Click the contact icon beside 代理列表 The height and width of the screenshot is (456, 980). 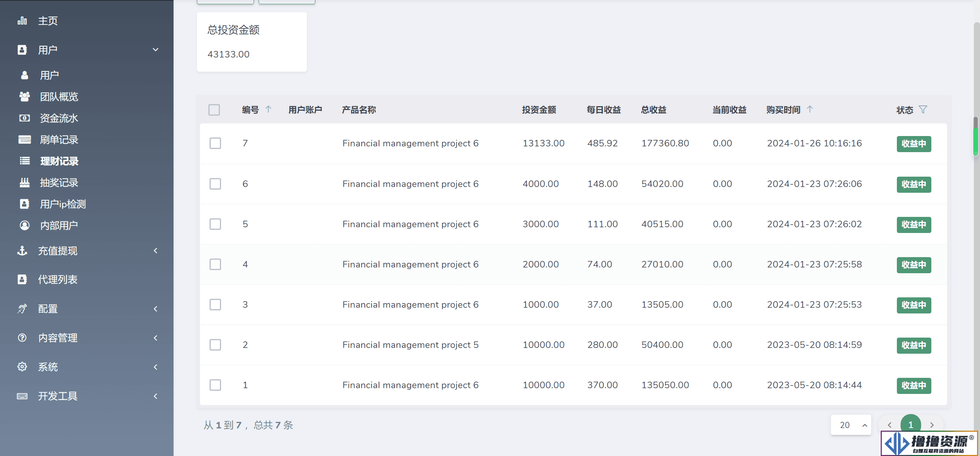(22, 279)
